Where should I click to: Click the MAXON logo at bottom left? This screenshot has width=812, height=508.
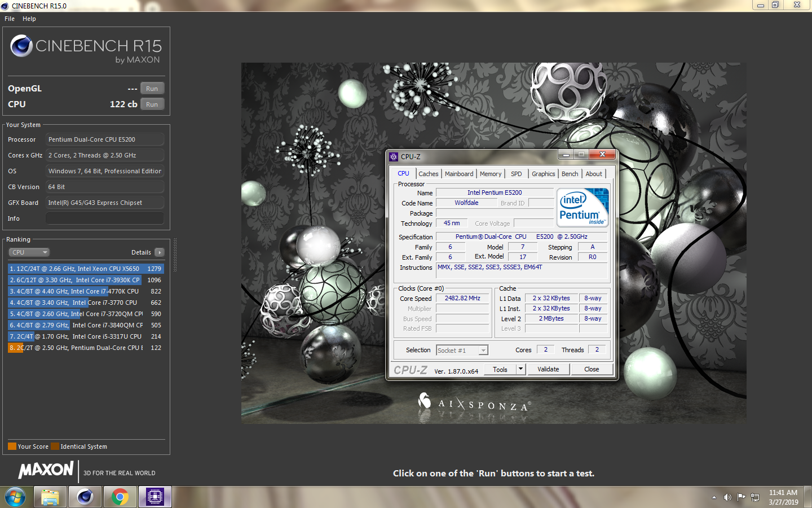pos(46,470)
